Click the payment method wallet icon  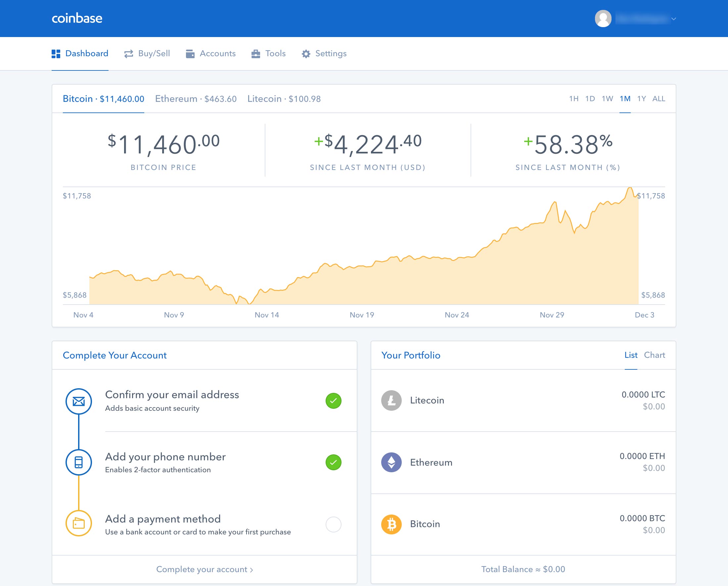(x=79, y=523)
